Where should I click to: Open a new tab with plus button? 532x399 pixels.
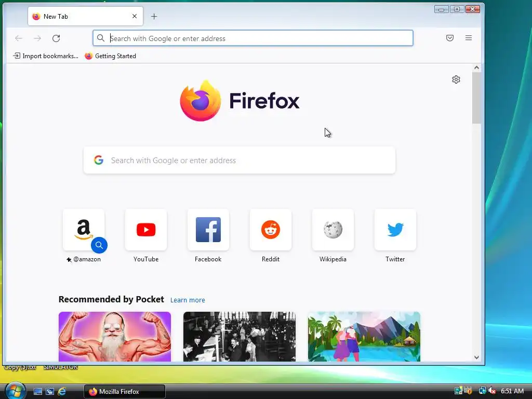tap(154, 16)
